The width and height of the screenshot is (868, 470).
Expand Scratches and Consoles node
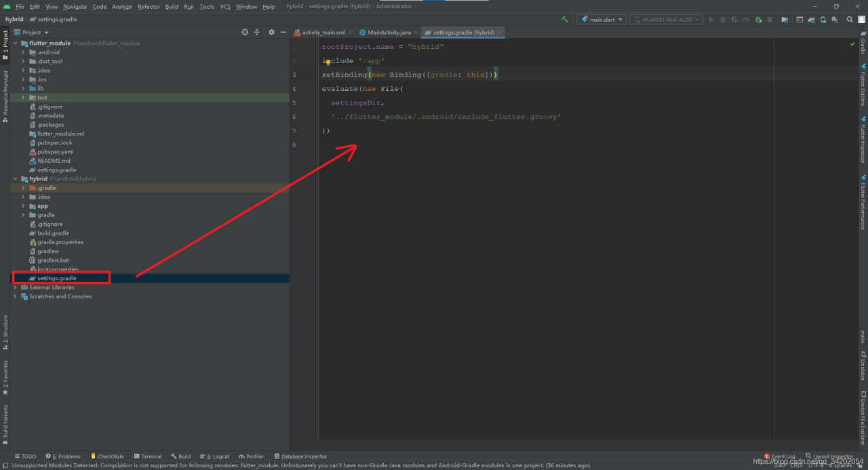click(x=16, y=296)
